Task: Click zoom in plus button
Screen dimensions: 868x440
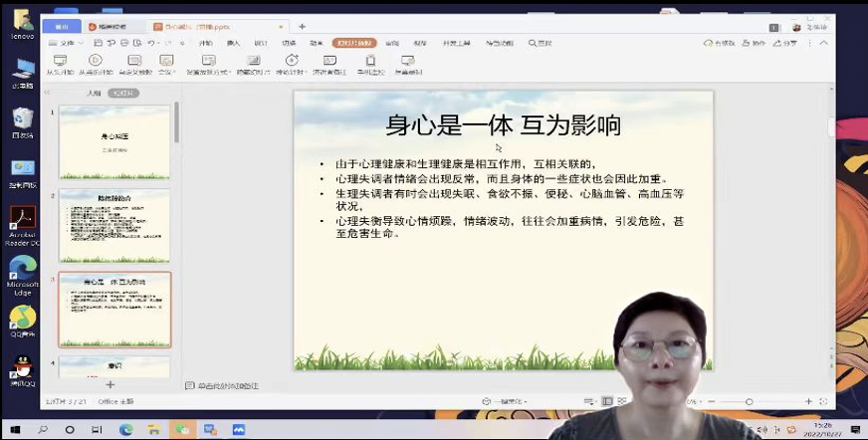Action: 808,401
